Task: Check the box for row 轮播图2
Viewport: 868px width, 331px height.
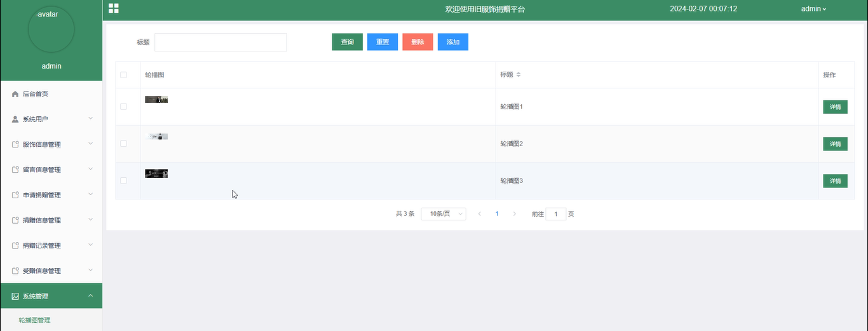Action: 123,144
